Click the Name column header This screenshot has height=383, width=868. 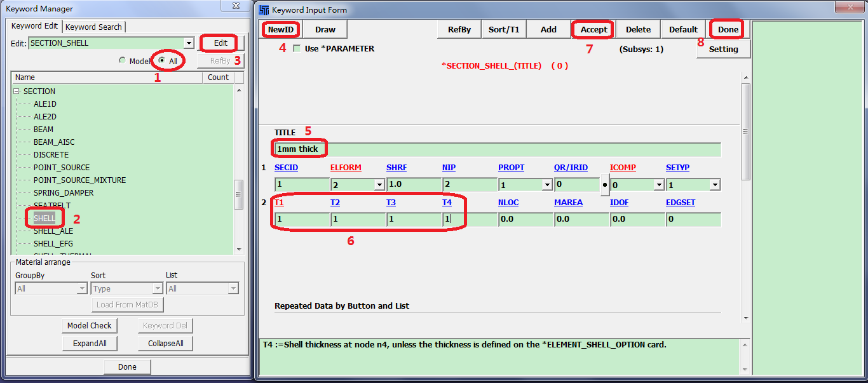tap(107, 77)
